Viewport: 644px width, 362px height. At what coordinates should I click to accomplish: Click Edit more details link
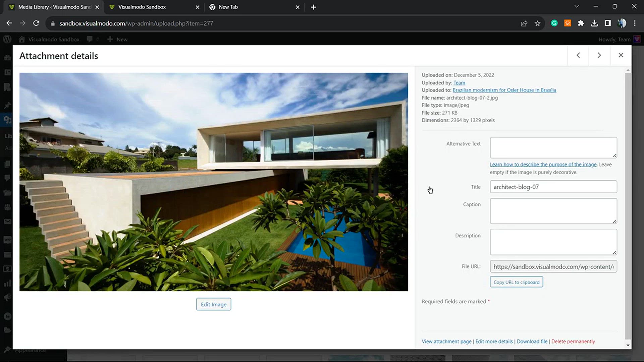pyautogui.click(x=494, y=342)
